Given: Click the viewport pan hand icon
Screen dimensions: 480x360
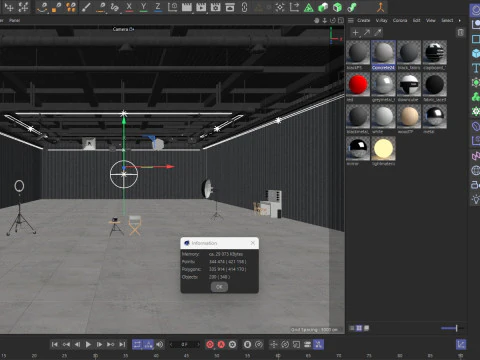Looking at the screenshot, I should pos(316,20).
